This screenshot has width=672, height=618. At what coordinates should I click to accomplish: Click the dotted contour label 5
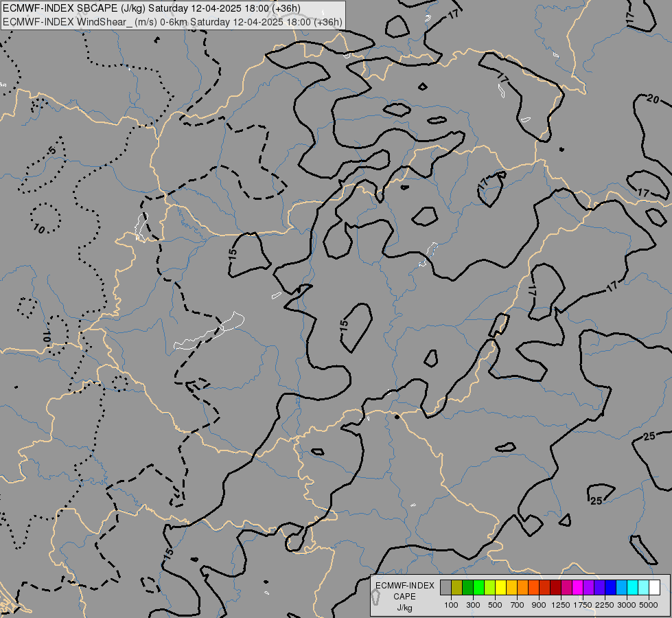click(52, 150)
